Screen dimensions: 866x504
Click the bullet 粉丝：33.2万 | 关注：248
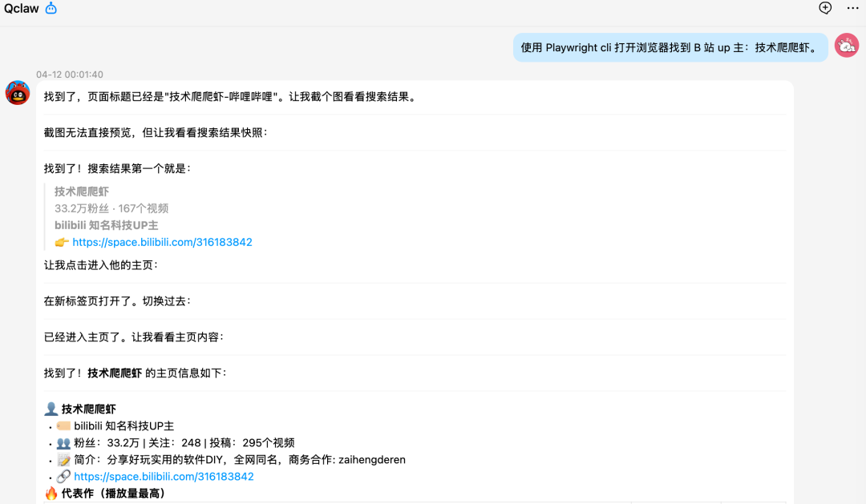(176, 443)
